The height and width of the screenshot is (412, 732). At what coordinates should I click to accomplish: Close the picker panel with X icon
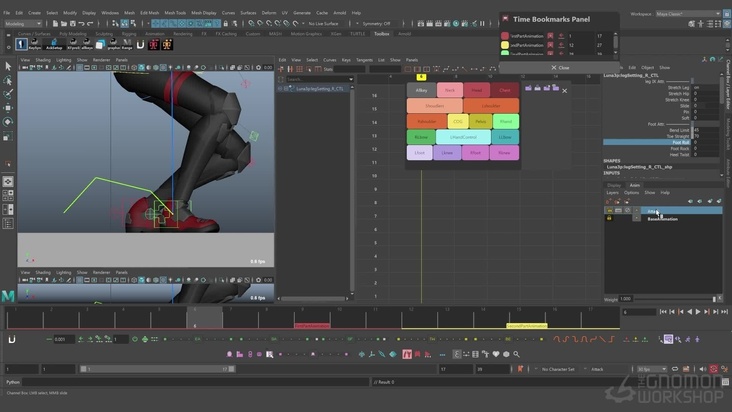(x=563, y=91)
